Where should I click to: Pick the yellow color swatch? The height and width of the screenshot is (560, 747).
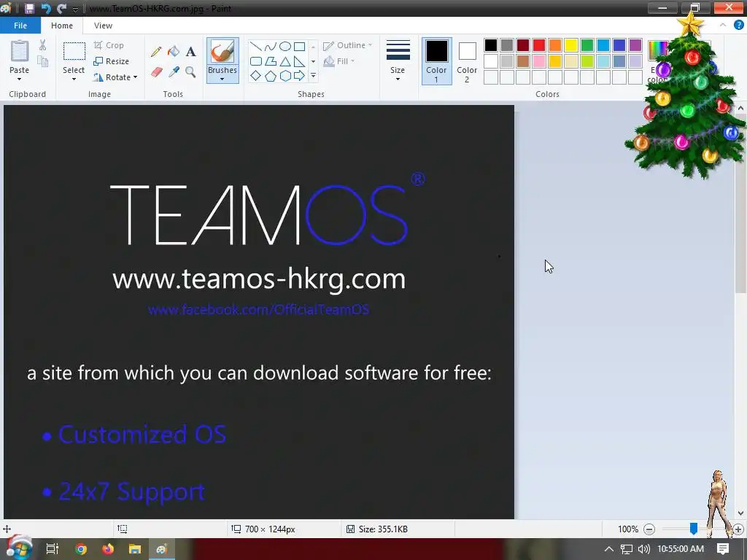click(570, 45)
